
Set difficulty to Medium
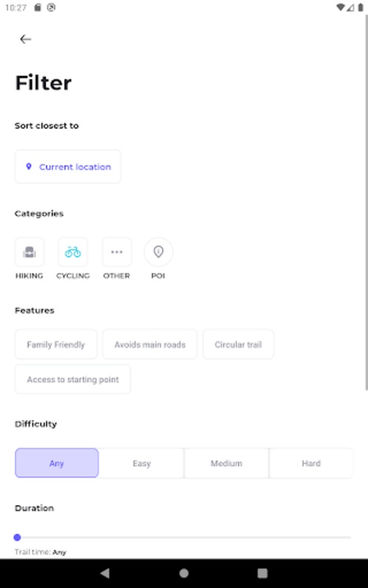(x=227, y=463)
